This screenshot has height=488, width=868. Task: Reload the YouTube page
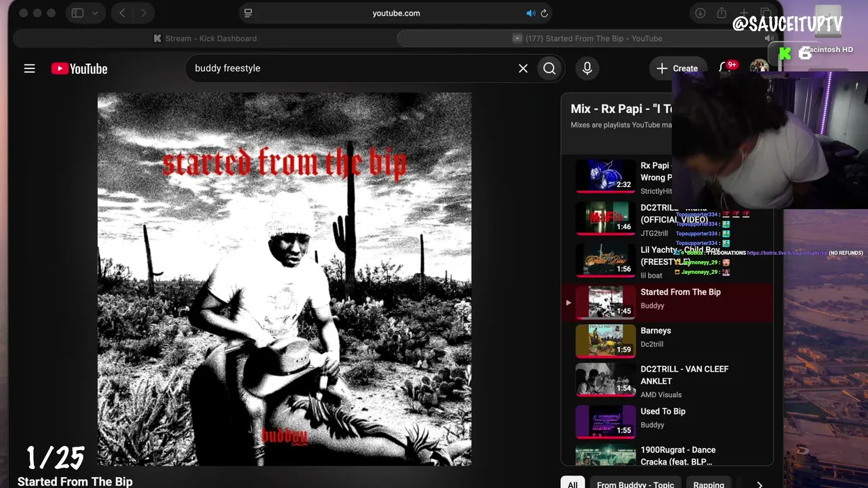pyautogui.click(x=544, y=13)
